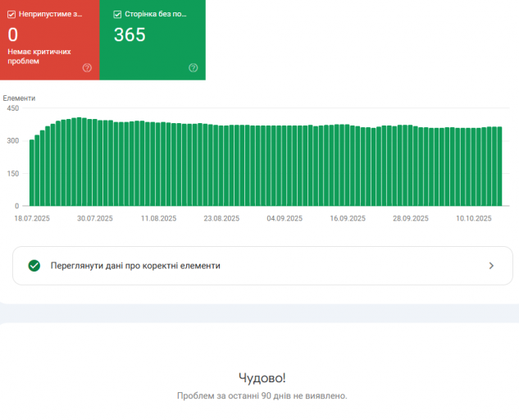Click the 450 gridline label
Image resolution: width=519 pixels, height=420 pixels.
click(13, 108)
